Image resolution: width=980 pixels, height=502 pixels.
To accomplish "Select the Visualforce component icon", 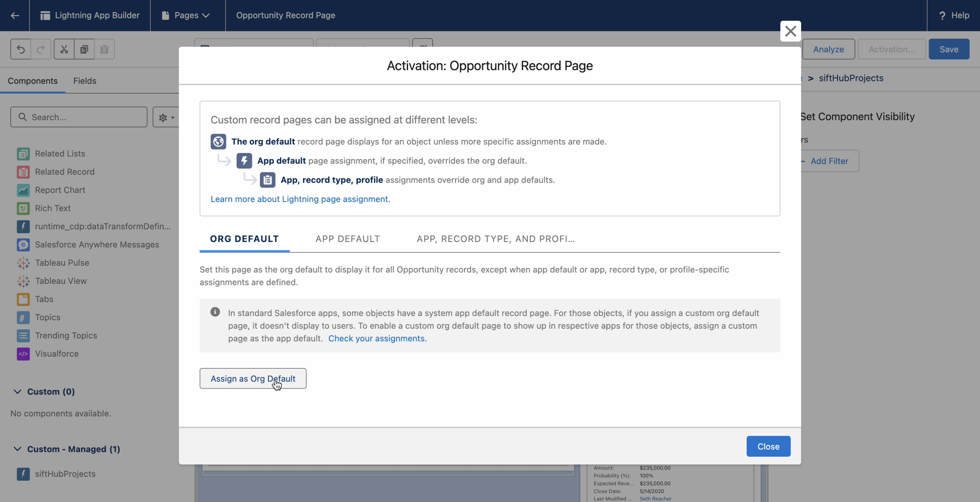I will click(23, 354).
